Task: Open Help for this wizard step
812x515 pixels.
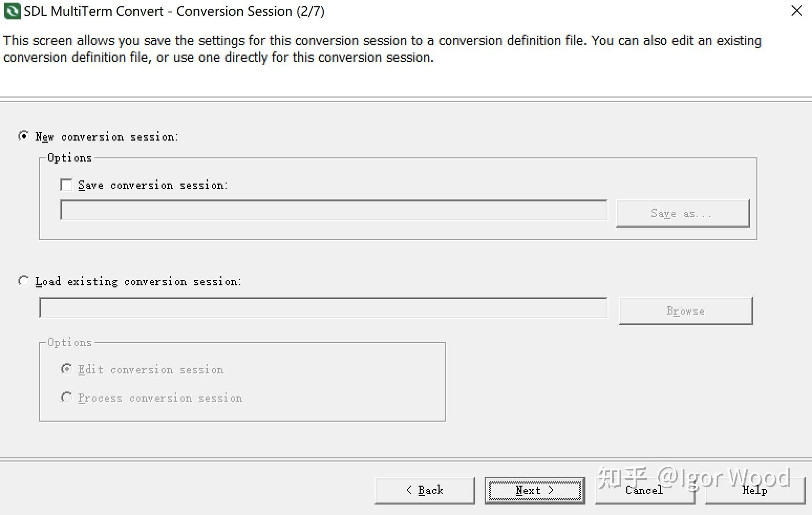Action: [x=755, y=490]
